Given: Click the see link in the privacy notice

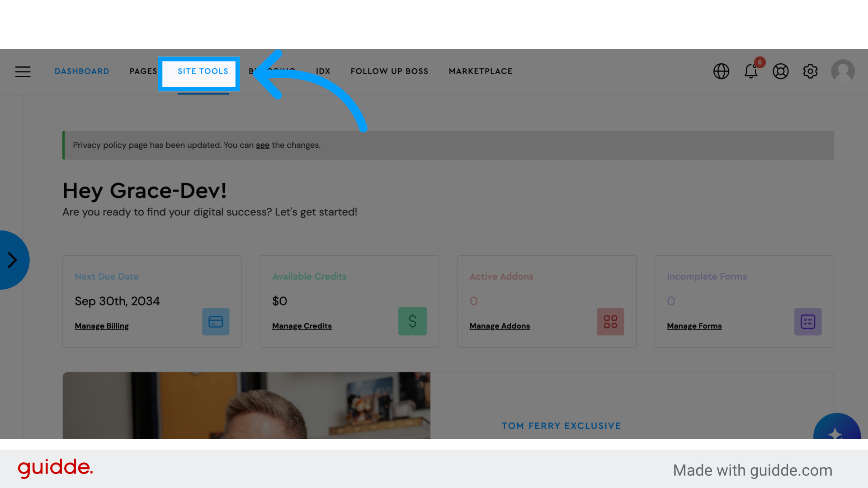Looking at the screenshot, I should tap(263, 145).
